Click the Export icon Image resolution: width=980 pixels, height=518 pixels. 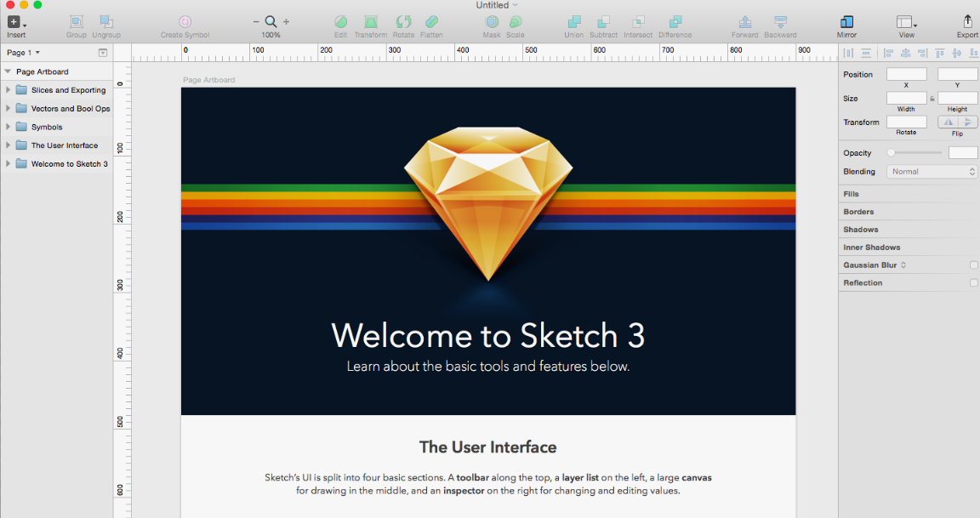pos(967,22)
